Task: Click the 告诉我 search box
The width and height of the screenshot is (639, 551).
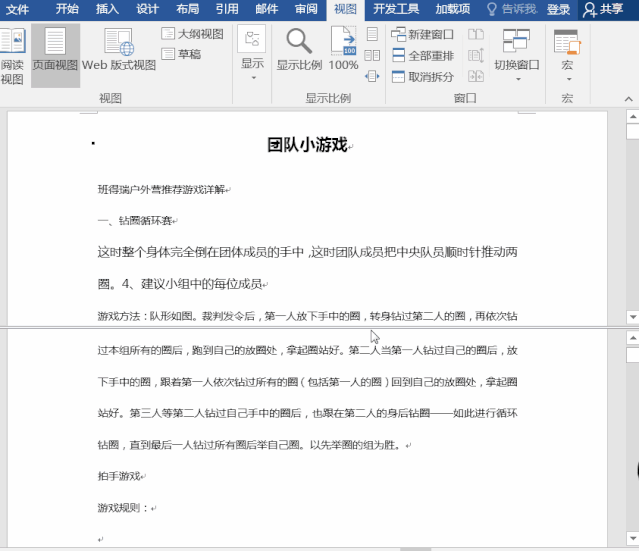Action: (510, 9)
